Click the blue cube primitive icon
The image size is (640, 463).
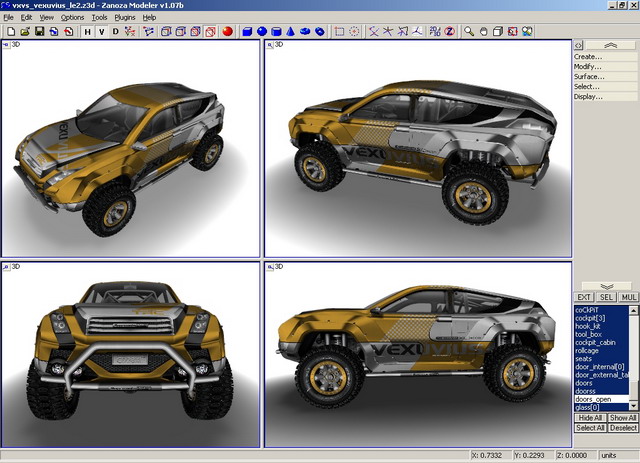pos(246,32)
